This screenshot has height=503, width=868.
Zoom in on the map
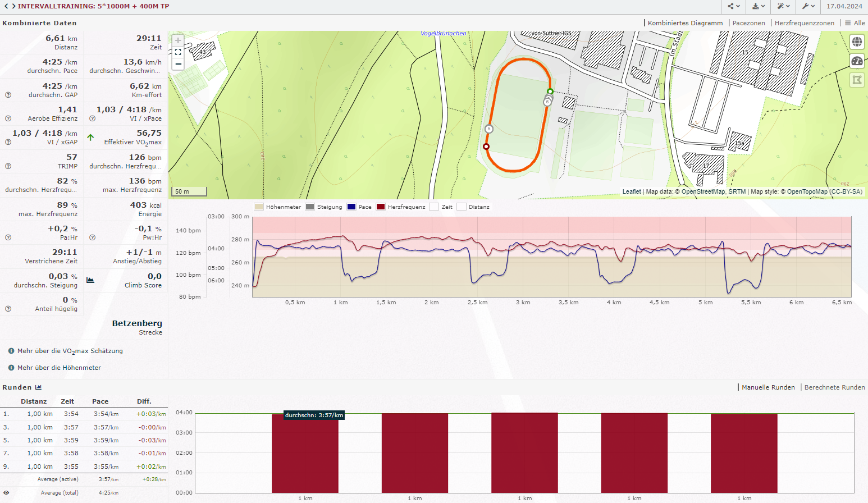tap(178, 40)
